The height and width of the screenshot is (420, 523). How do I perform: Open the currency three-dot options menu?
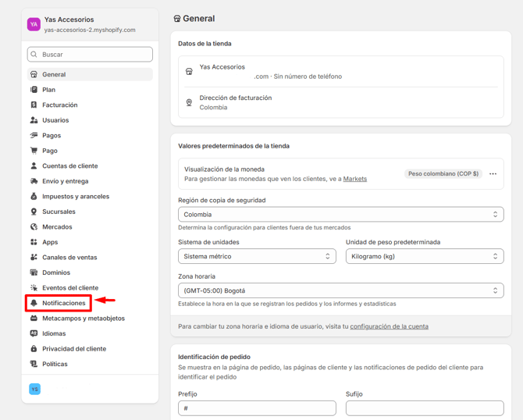pos(493,174)
